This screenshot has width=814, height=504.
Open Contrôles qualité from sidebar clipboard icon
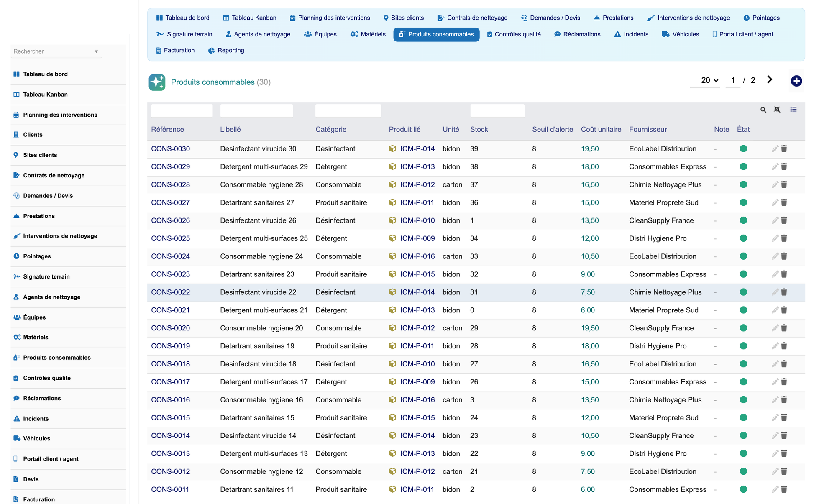coord(16,378)
